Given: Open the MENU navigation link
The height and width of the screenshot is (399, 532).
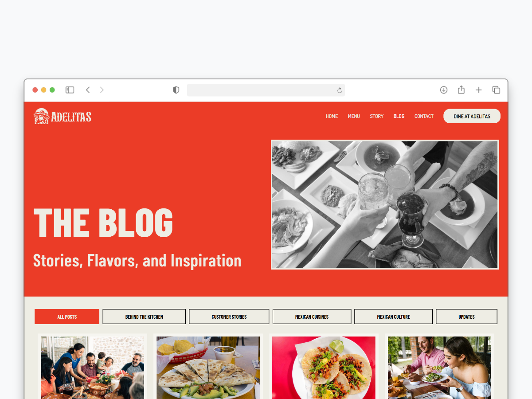Looking at the screenshot, I should coord(354,116).
